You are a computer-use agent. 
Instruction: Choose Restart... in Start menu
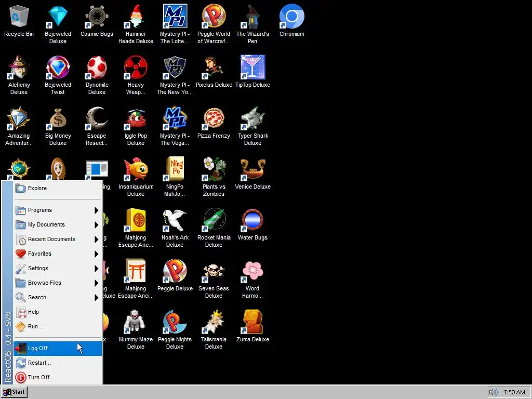tap(58, 363)
